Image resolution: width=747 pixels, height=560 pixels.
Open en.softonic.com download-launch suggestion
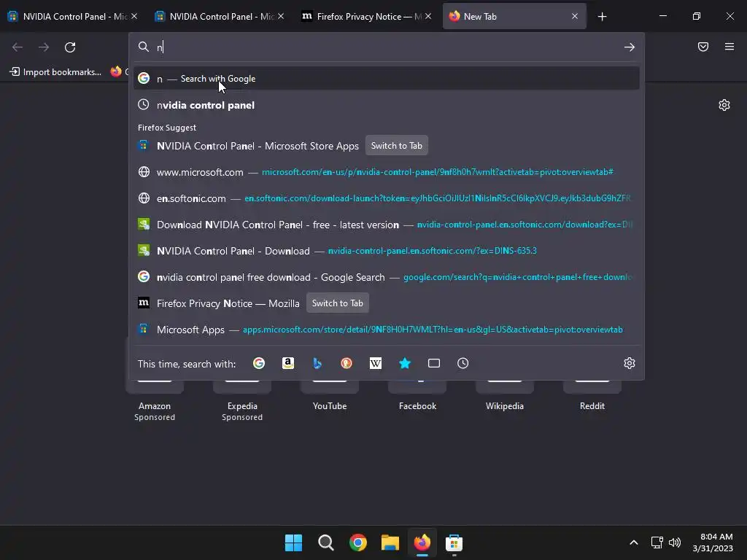[387, 198]
